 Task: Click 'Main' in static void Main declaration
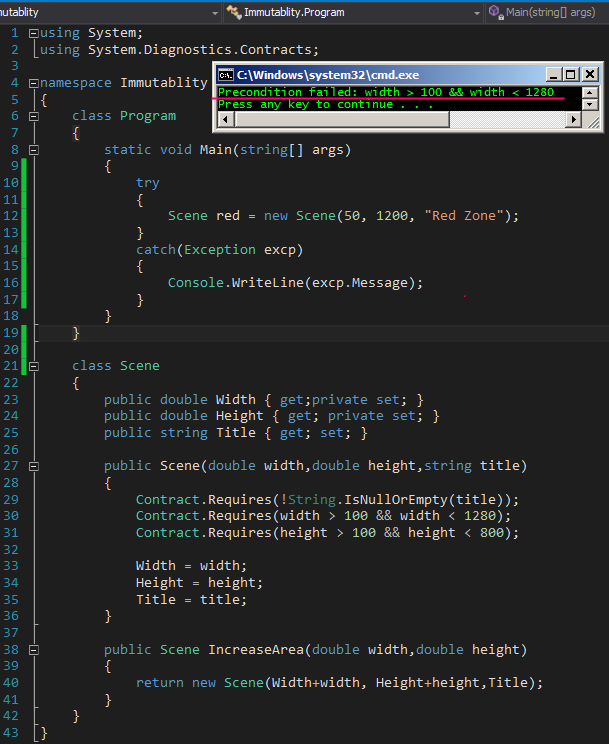(215, 150)
